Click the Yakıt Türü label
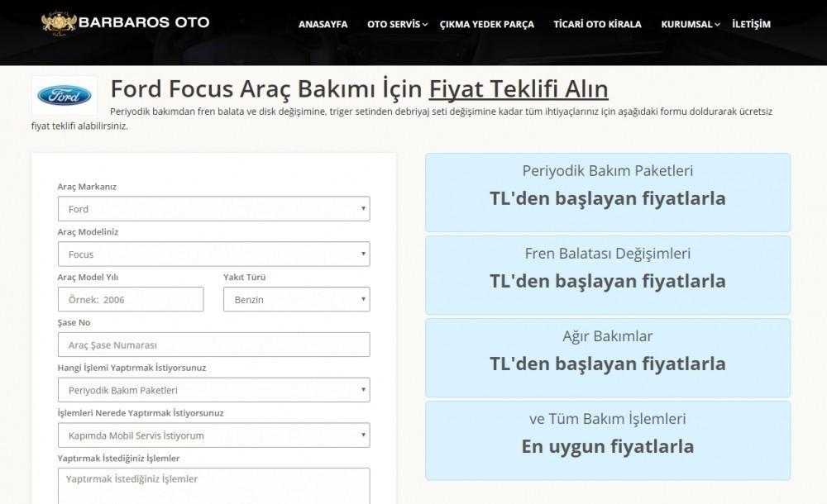Image resolution: width=827 pixels, height=504 pixels. point(244,278)
